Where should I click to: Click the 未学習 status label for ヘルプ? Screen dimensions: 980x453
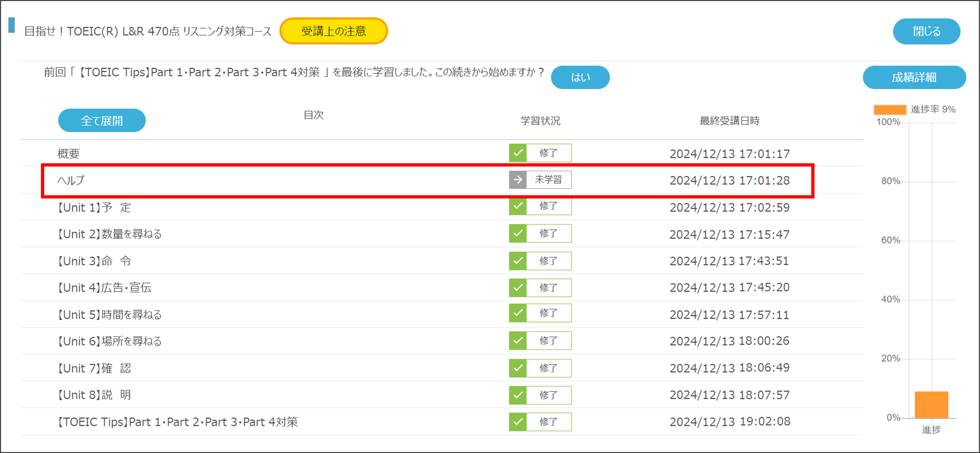(548, 180)
